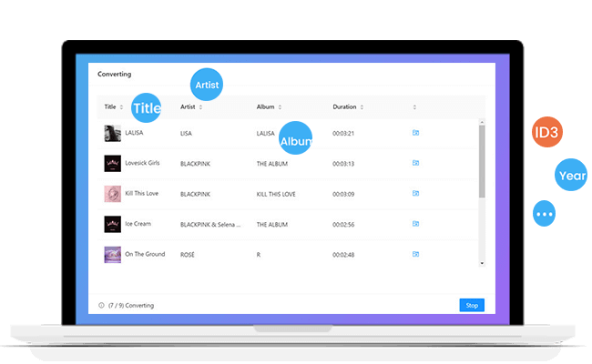
Task: Click the duration 00:03:09
Action: coord(343,194)
